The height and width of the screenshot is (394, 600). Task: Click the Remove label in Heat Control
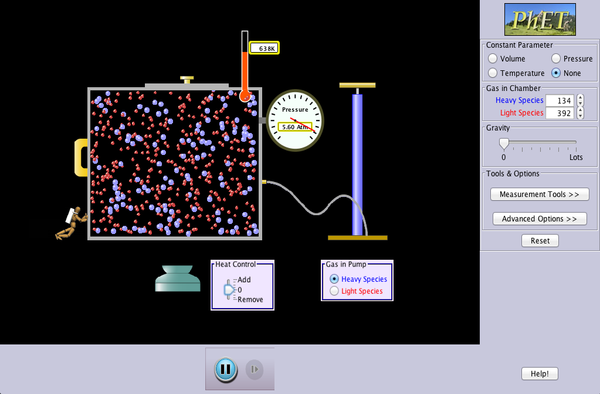(250, 300)
